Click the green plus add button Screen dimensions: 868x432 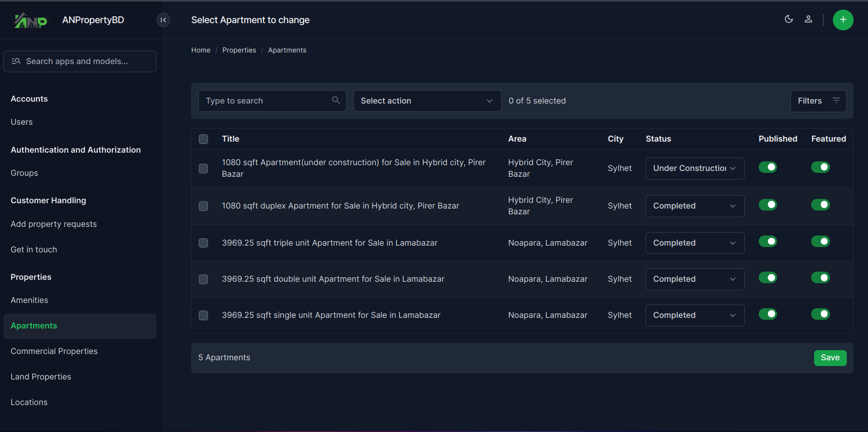pos(842,20)
